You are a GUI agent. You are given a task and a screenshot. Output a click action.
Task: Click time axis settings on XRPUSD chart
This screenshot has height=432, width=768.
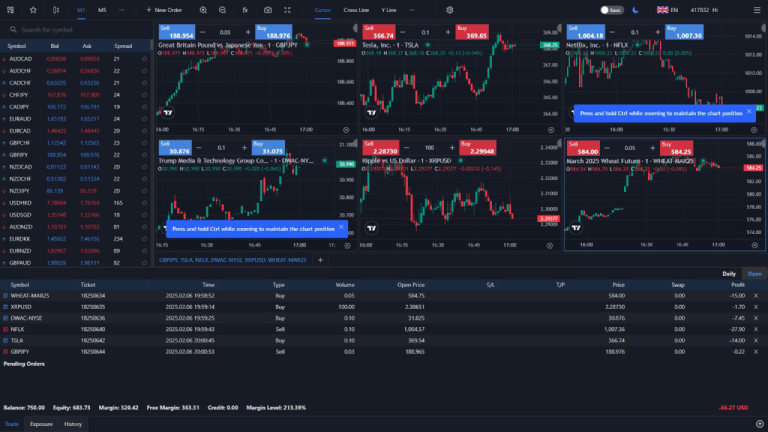click(550, 245)
